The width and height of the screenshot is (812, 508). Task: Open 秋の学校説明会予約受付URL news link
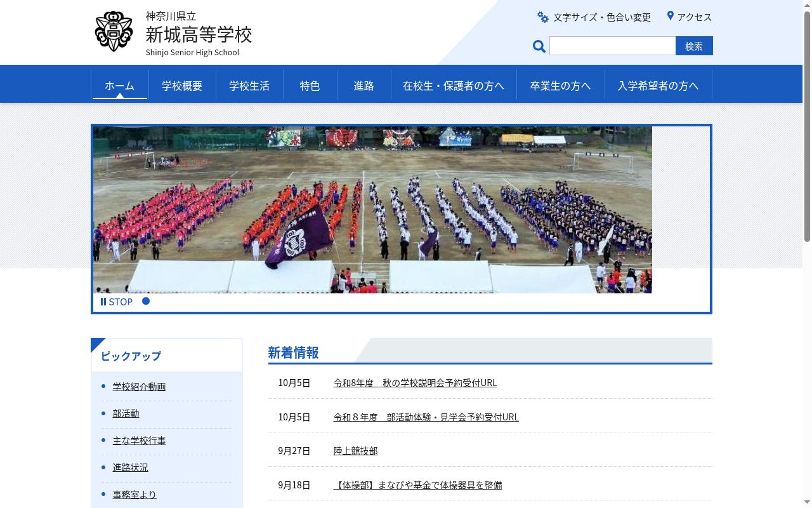[415, 382]
